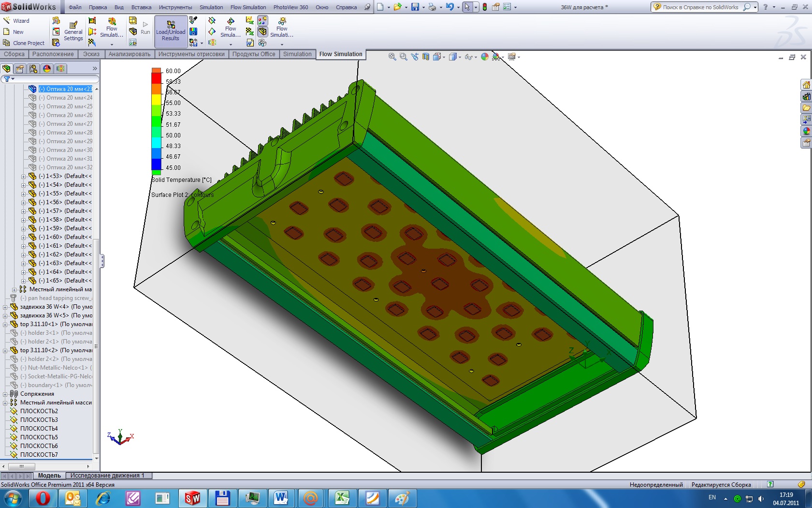Viewport: 812px width, 508px height.
Task: Expand задвижка 36 W<4> tree node
Action: [x=5, y=307]
